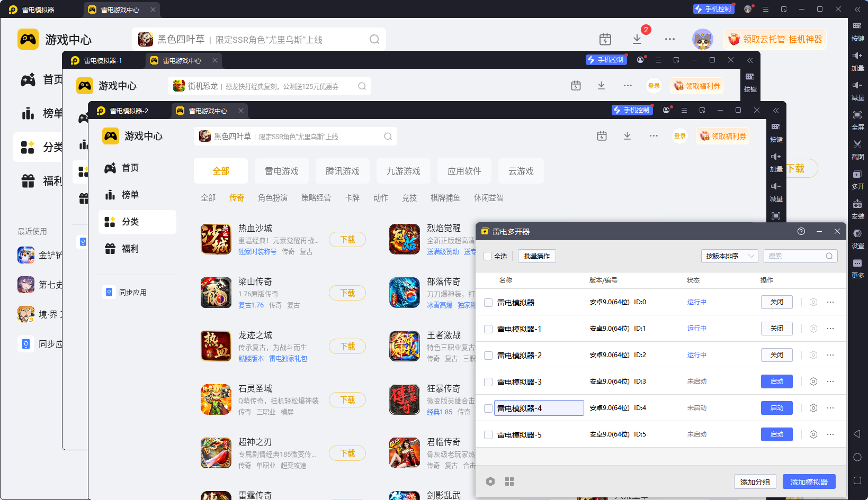The image size is (868, 500).
Task: Click 减量 volume down in the main sidebar
Action: (857, 90)
